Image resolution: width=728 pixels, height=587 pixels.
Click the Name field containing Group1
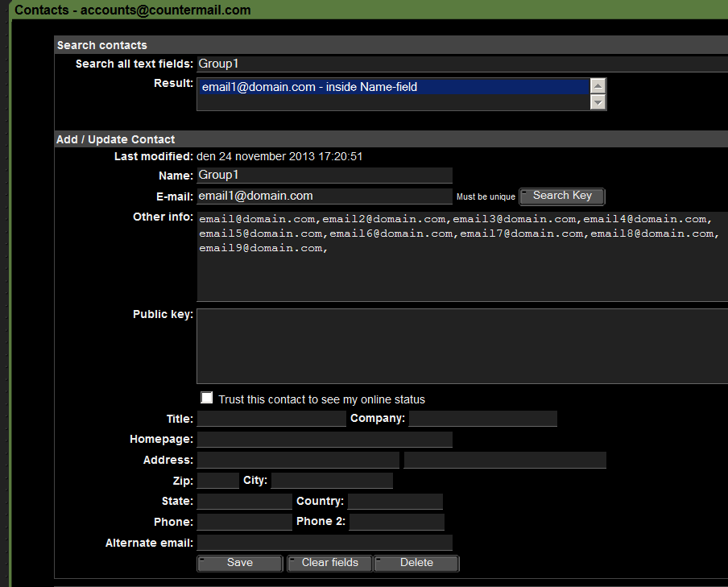pos(325,175)
